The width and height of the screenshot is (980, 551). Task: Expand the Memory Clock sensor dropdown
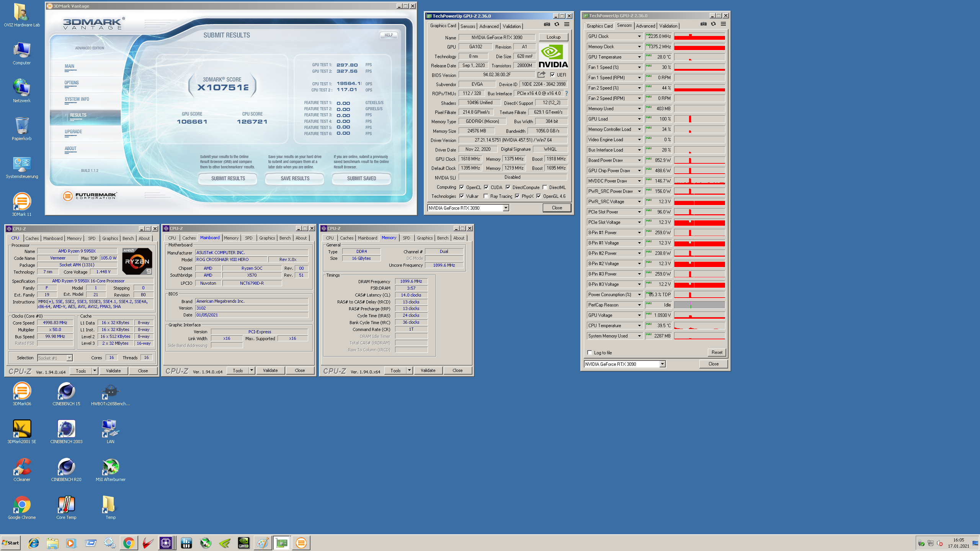point(639,47)
